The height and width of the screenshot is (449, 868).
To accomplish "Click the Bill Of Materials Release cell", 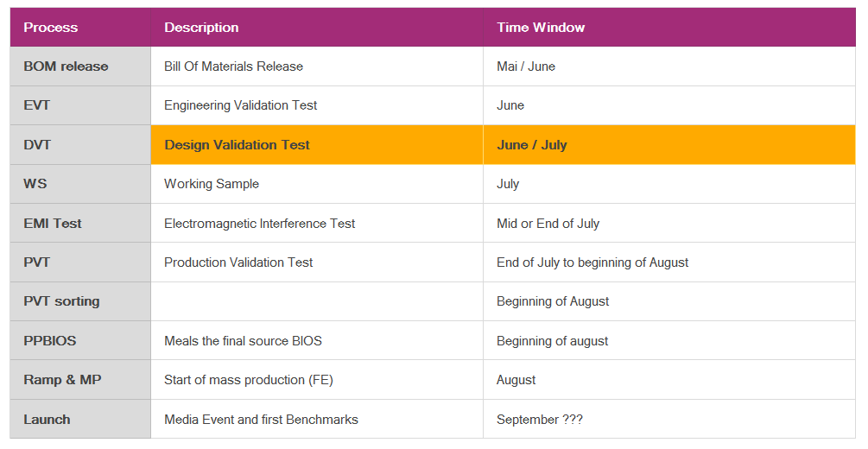I will click(233, 66).
